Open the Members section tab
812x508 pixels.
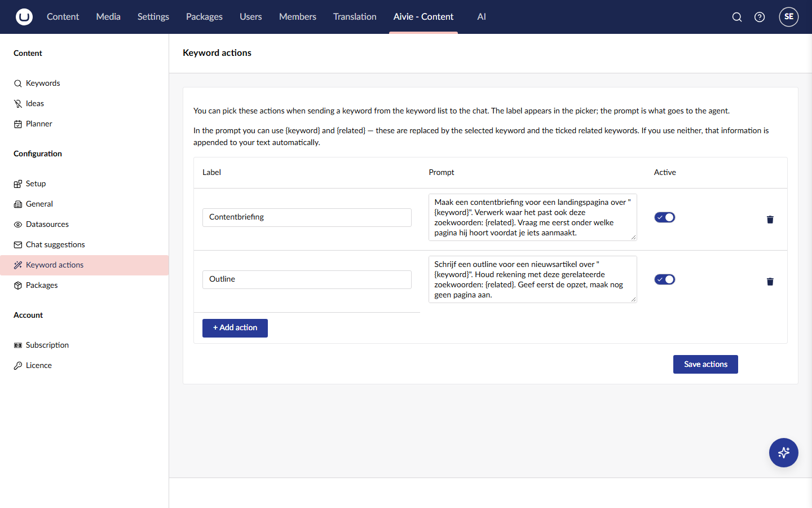coord(298,17)
